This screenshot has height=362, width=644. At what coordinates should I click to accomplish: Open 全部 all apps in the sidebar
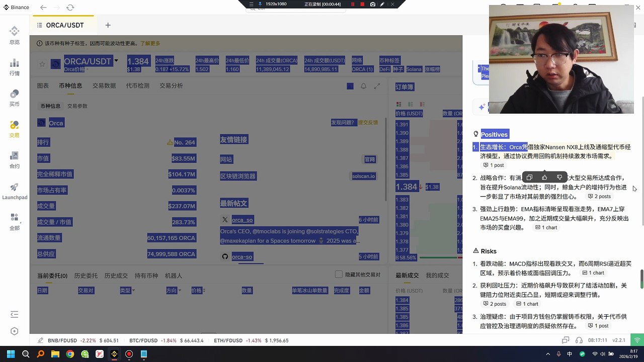coord(15,221)
